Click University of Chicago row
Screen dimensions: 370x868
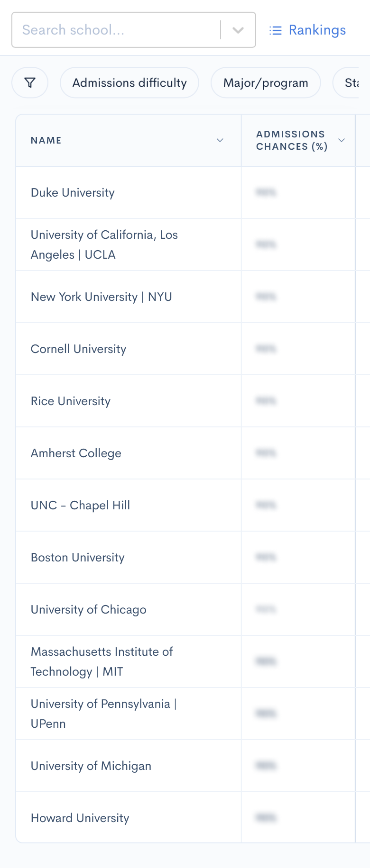pyautogui.click(x=89, y=610)
